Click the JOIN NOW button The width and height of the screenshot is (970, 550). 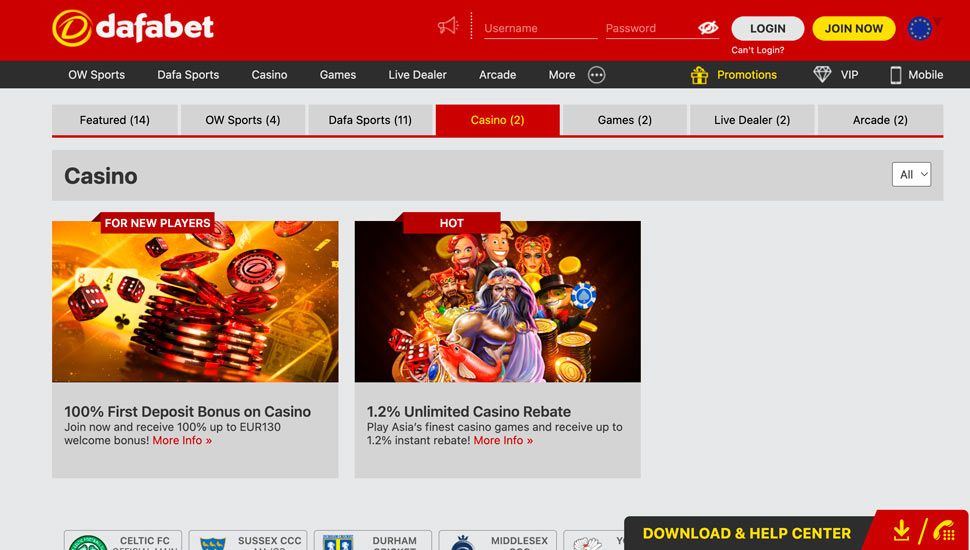854,28
